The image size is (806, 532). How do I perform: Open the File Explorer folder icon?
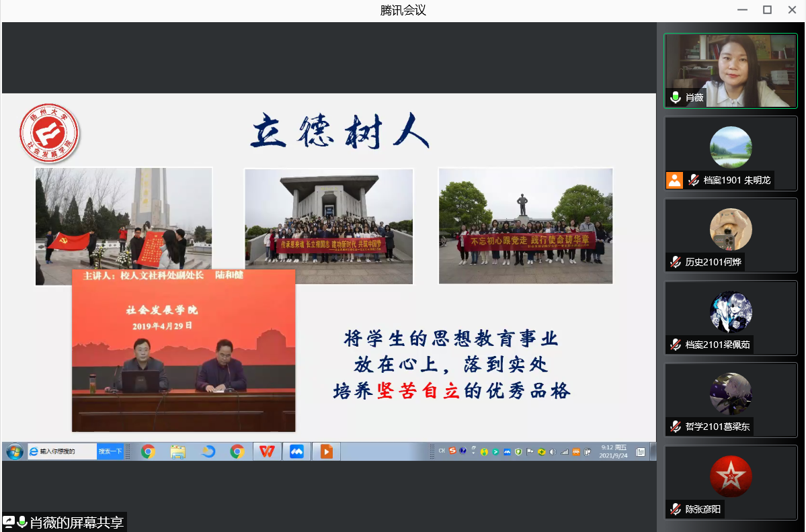click(x=177, y=451)
